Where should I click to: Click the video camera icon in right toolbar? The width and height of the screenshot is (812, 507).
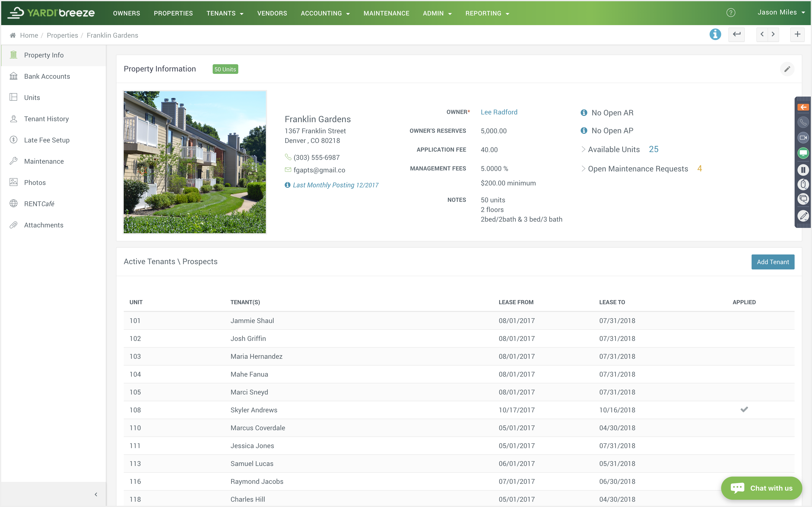[803, 137]
